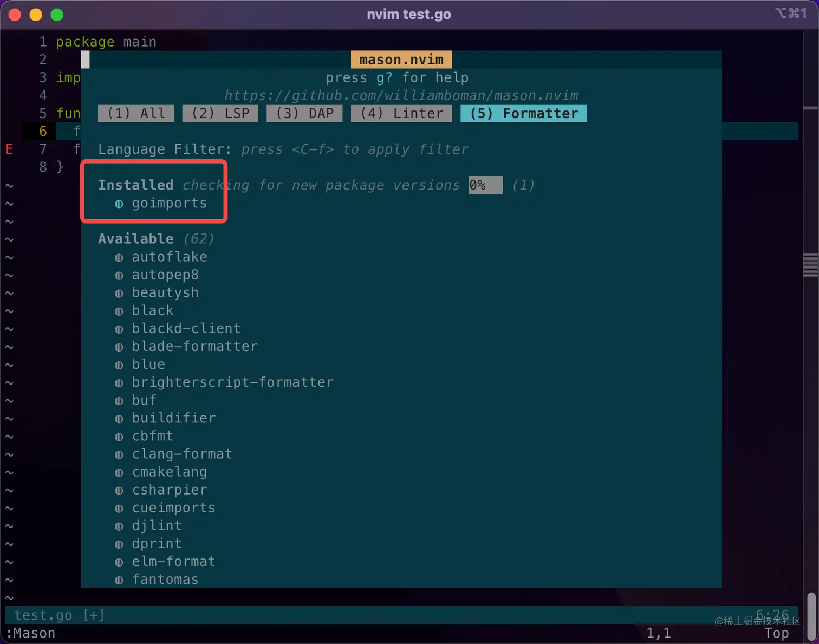Click the package main code line
Image resolution: width=819 pixels, height=644 pixels.
pos(106,42)
